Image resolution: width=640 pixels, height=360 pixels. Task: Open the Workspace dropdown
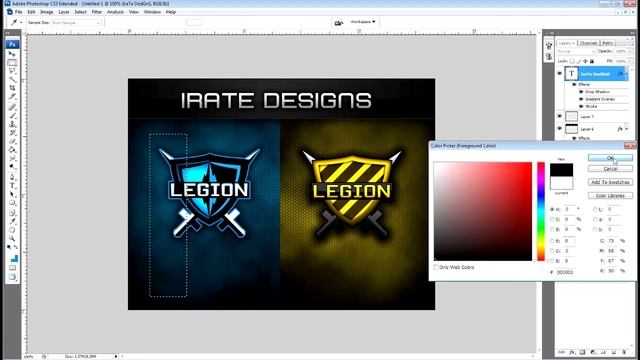coord(362,22)
